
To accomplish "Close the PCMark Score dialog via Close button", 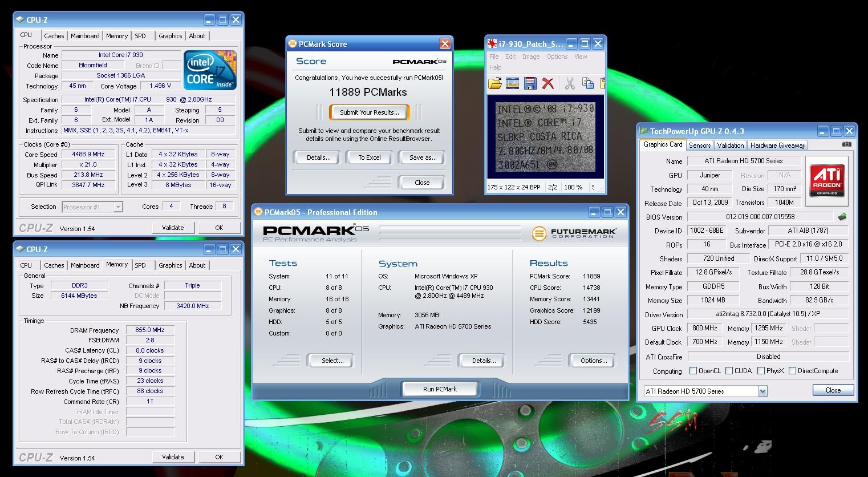I will coord(422,183).
